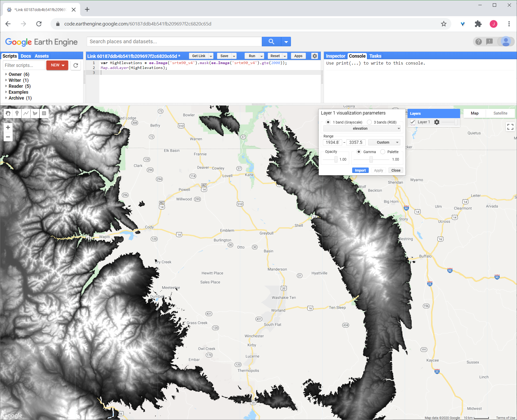Switch to the Assets tab
The height and width of the screenshot is (420, 517).
[x=42, y=56]
